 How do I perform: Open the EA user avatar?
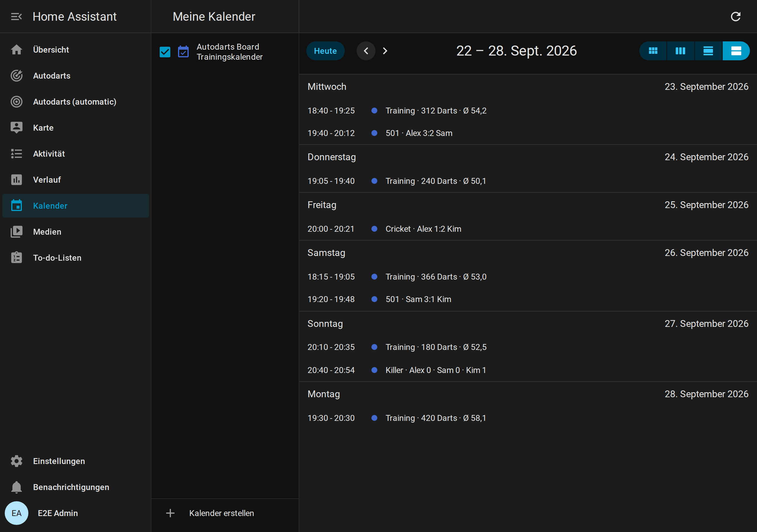(17, 513)
